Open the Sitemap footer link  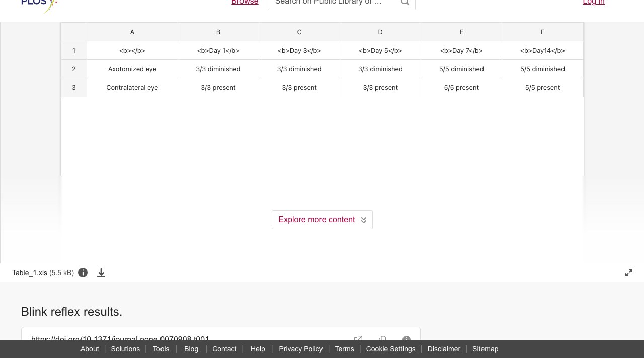(485, 349)
